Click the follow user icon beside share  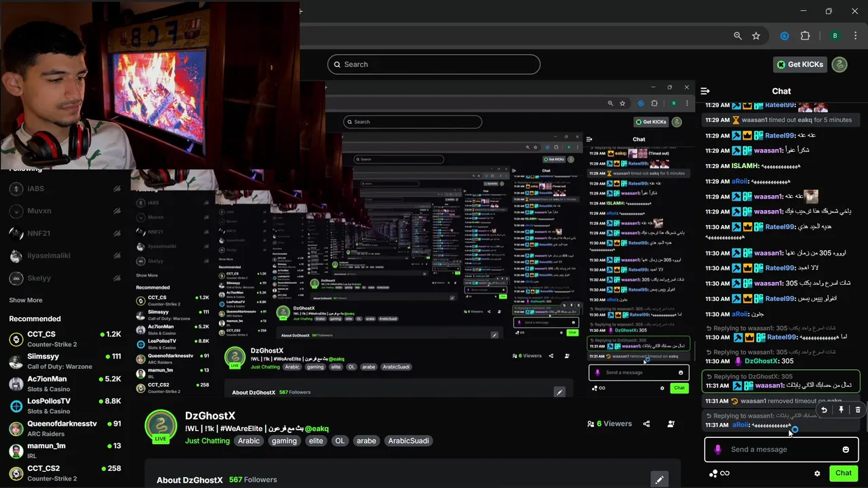point(671,424)
